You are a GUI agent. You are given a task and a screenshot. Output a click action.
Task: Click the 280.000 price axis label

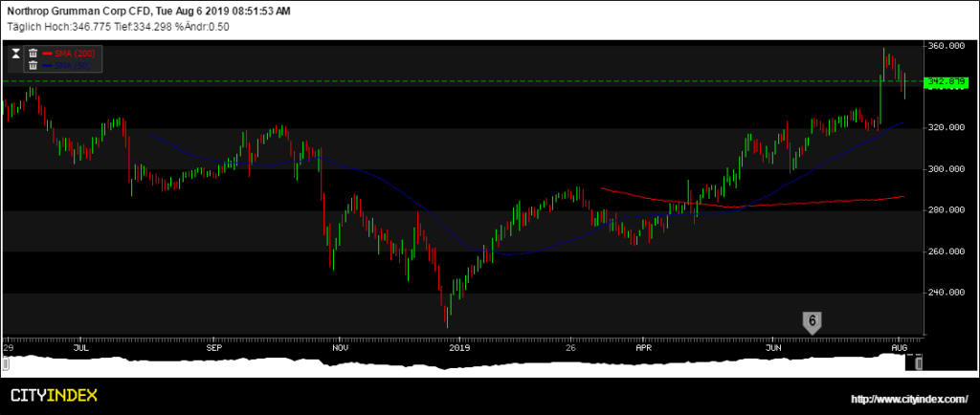(x=947, y=209)
